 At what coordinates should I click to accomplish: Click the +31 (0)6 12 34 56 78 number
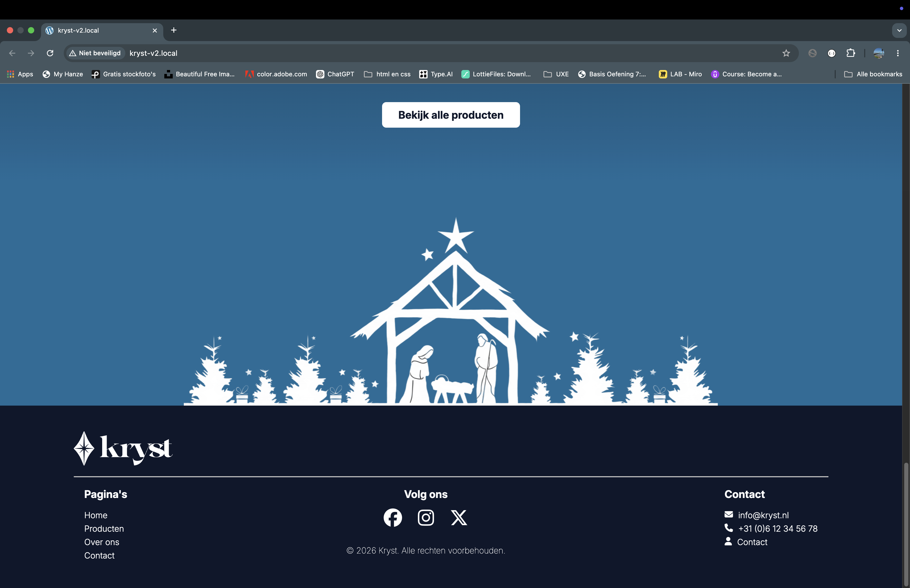(778, 529)
